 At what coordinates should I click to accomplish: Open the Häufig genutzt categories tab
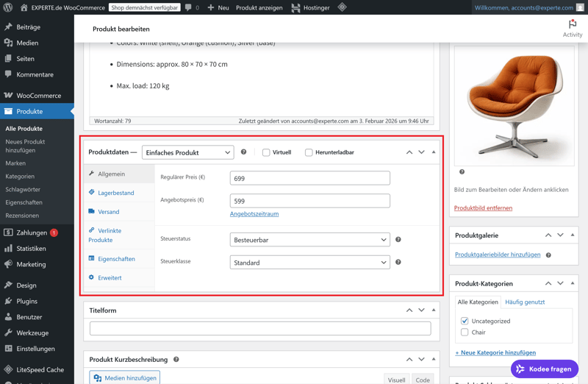(x=525, y=302)
